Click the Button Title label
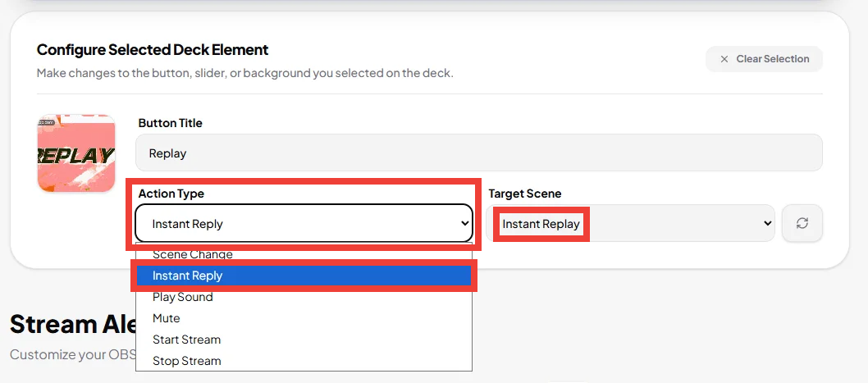 click(170, 123)
